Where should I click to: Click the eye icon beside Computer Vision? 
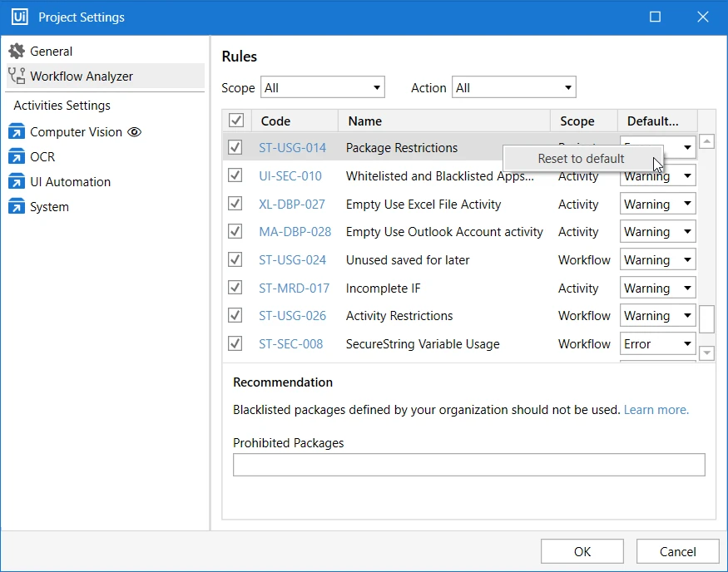coord(134,132)
